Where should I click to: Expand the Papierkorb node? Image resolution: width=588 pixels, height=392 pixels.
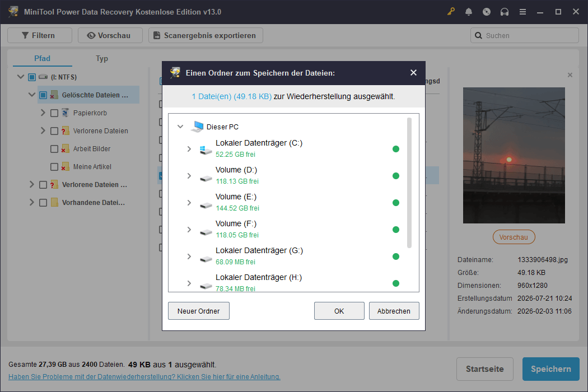43,113
